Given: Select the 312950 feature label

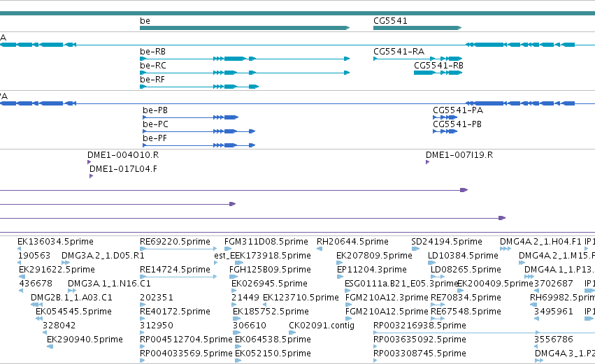Looking at the screenshot, I should click(x=157, y=326).
